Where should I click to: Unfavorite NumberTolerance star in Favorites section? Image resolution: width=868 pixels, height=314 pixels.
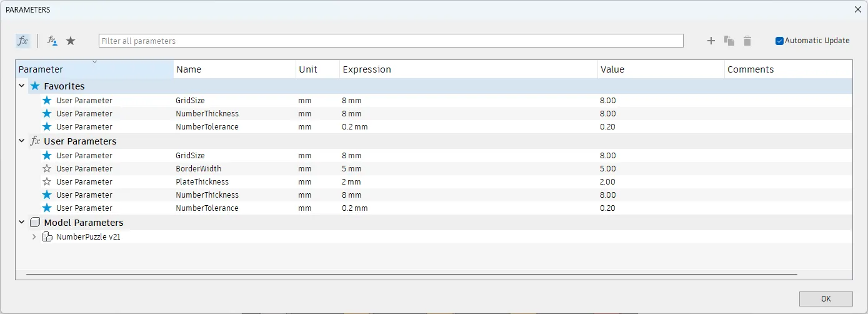coord(47,126)
